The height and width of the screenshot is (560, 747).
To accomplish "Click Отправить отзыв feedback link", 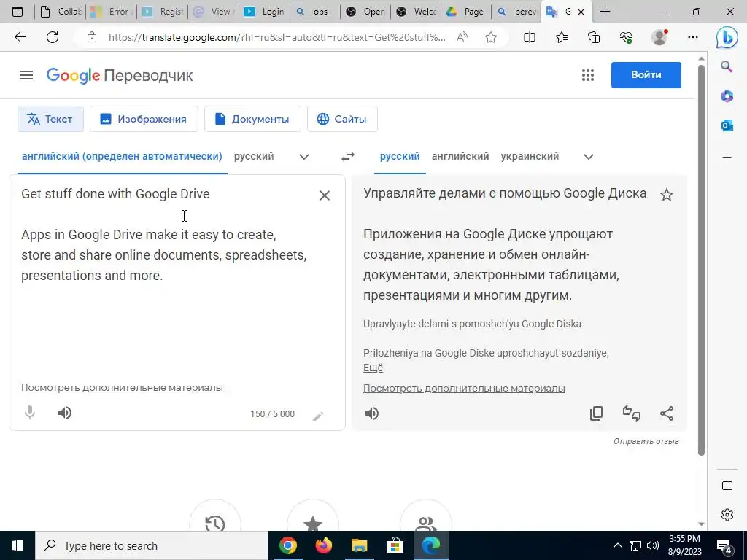I will coord(646,441).
